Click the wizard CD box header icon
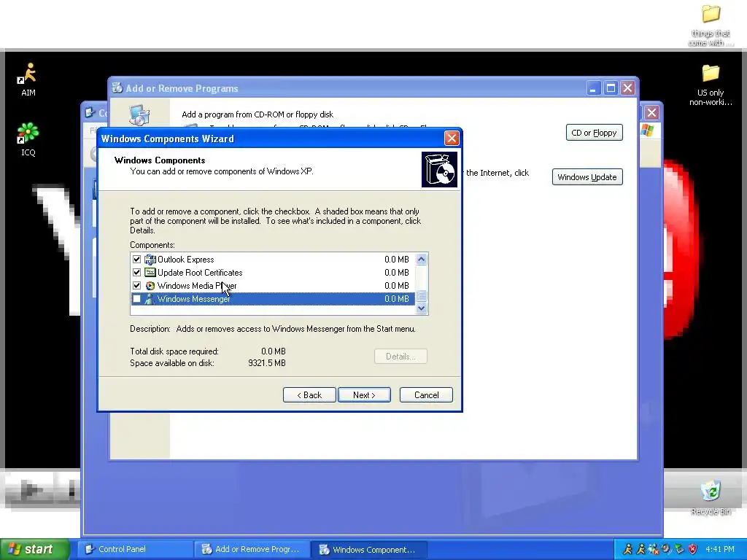 tap(439, 169)
